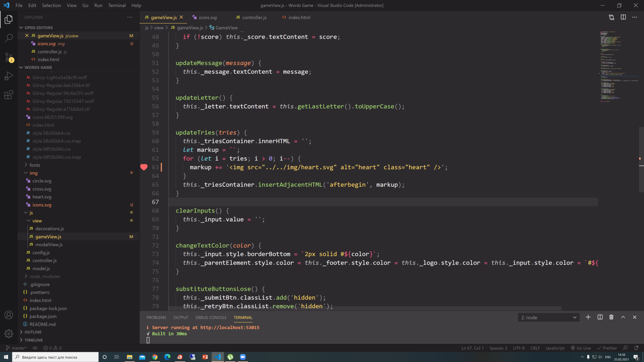Collapse the OPEN EDITORS section
Image resolution: width=644 pixels, height=362 pixels.
(x=38, y=27)
